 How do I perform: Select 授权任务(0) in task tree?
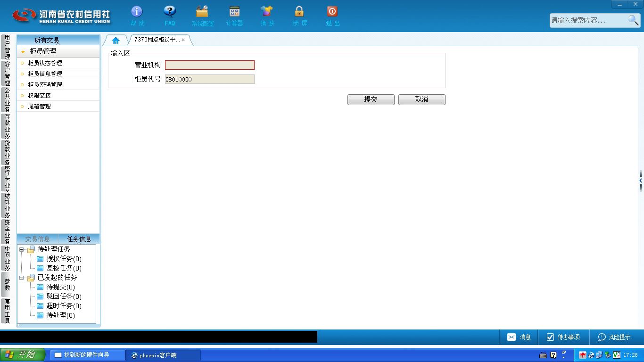tap(64, 259)
